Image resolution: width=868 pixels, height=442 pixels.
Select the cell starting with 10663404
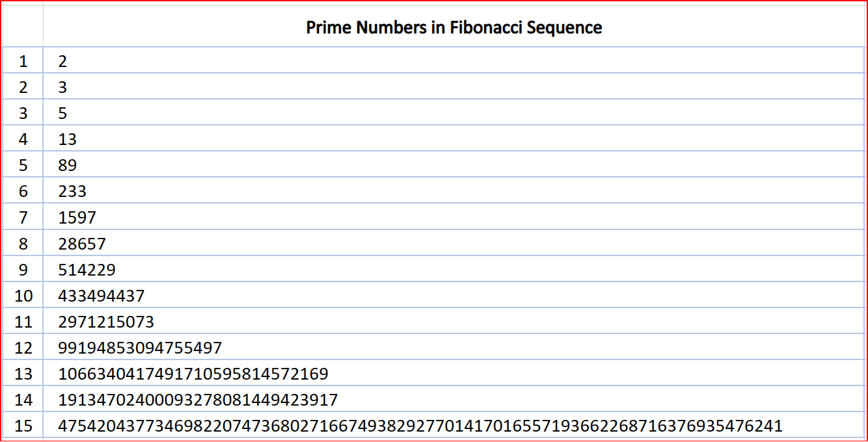click(x=193, y=374)
